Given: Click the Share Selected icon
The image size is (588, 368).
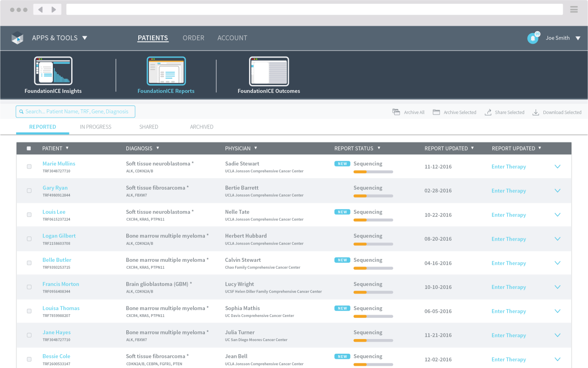Looking at the screenshot, I should click(488, 112).
